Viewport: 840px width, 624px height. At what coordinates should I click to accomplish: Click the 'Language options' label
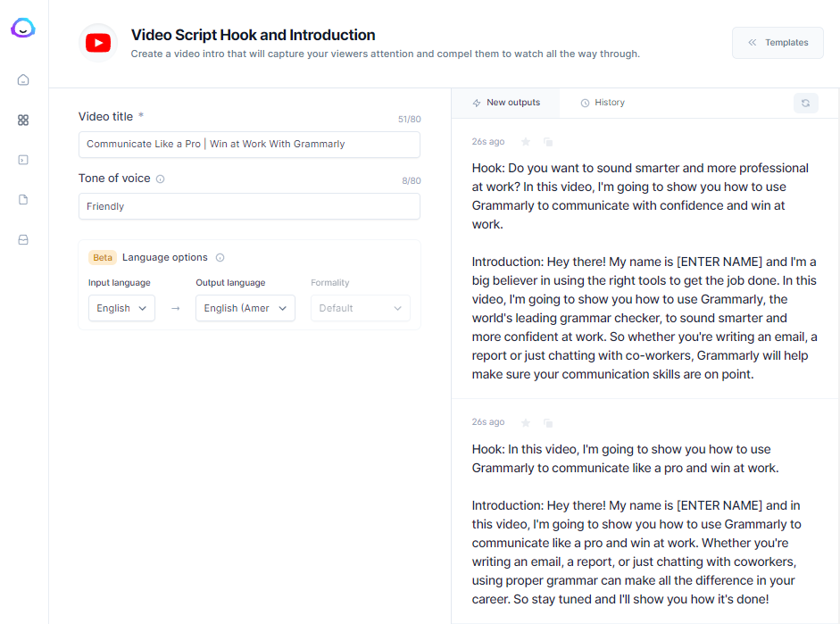coord(165,258)
